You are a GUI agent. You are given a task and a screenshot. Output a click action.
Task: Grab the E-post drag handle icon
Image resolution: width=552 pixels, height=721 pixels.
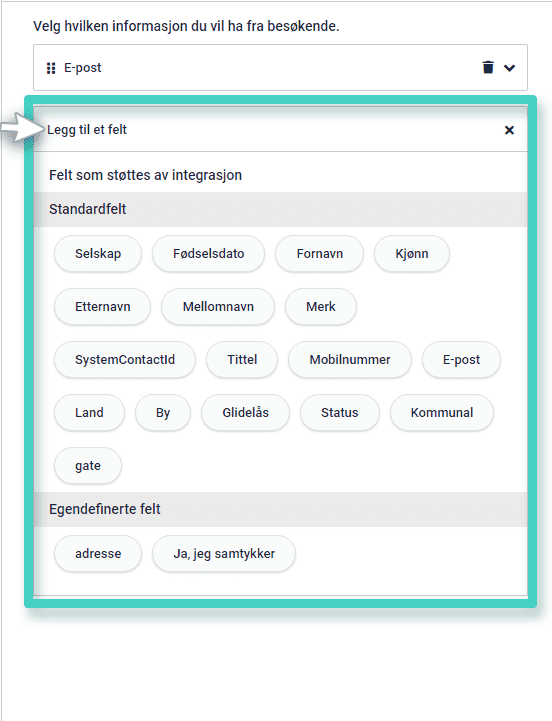coord(51,68)
